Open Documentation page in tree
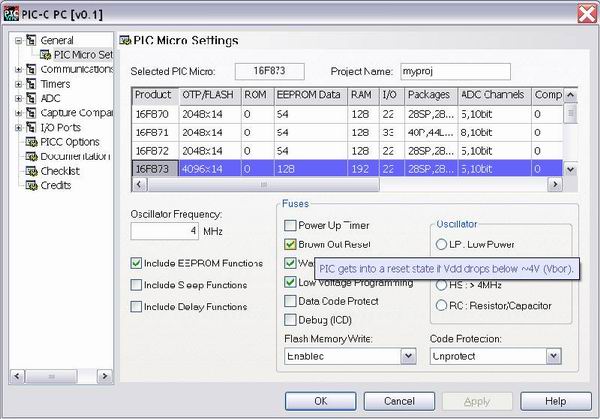This screenshot has height=419, width=600. (75, 157)
